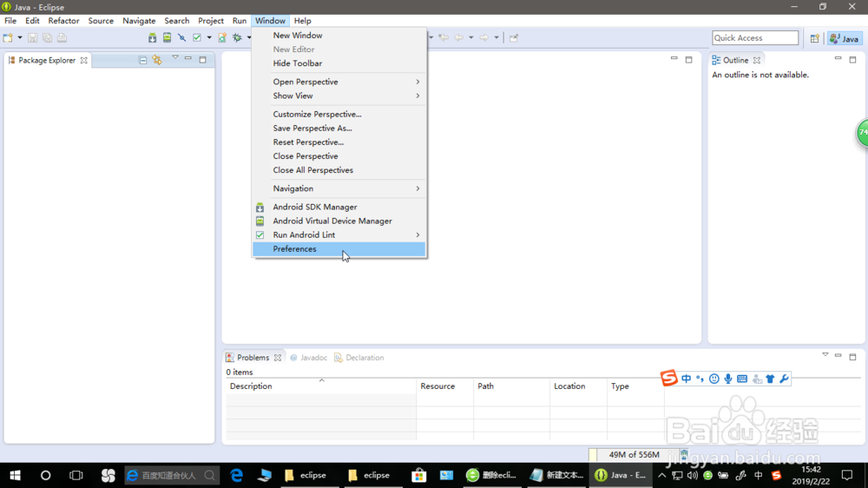Click inside the Quick Access field
The image size is (868, 488).
coord(755,37)
